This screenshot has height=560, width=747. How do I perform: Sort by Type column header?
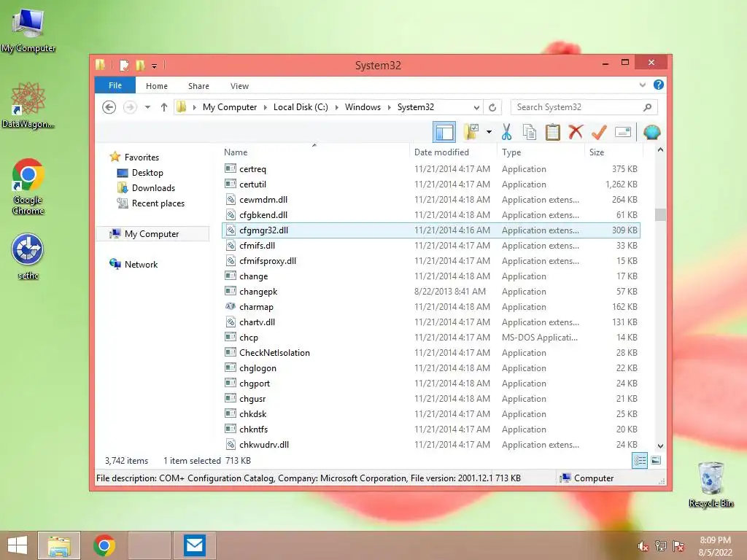541,152
